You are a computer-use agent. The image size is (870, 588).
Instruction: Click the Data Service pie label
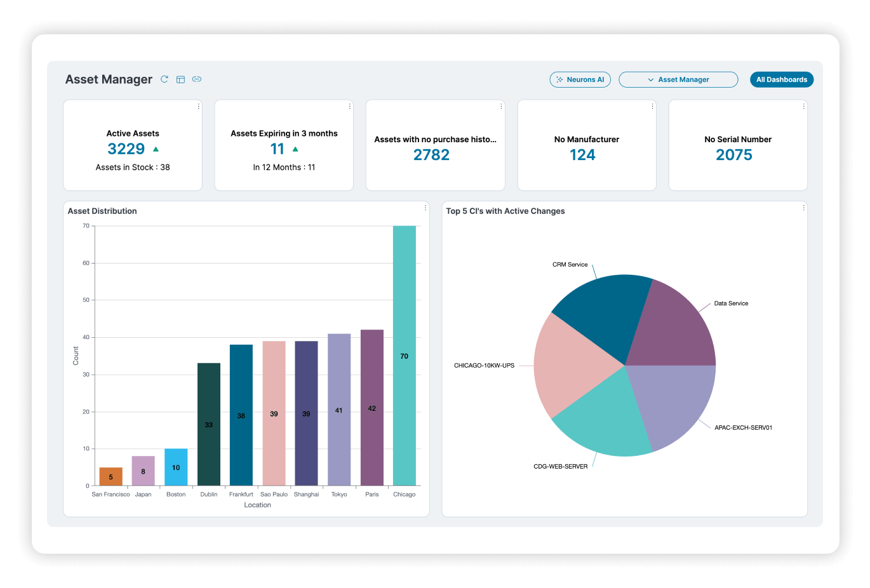pos(731,304)
